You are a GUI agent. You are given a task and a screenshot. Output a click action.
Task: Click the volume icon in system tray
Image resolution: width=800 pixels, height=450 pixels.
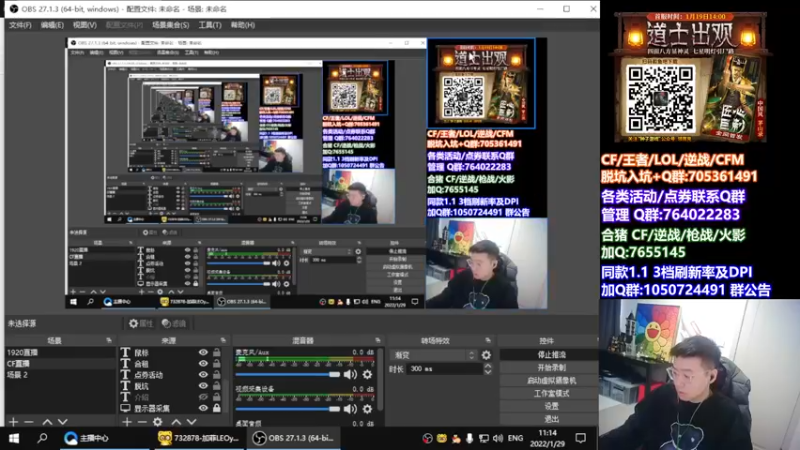[x=497, y=438]
